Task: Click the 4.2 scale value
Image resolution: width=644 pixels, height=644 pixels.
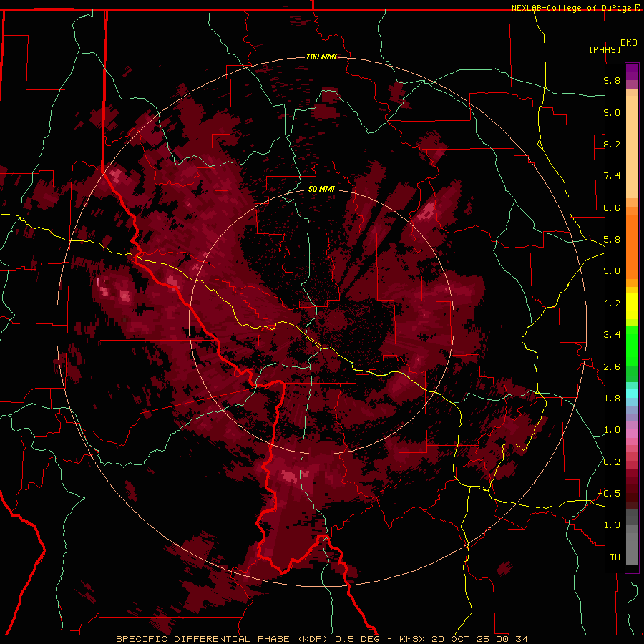Action: click(x=612, y=303)
